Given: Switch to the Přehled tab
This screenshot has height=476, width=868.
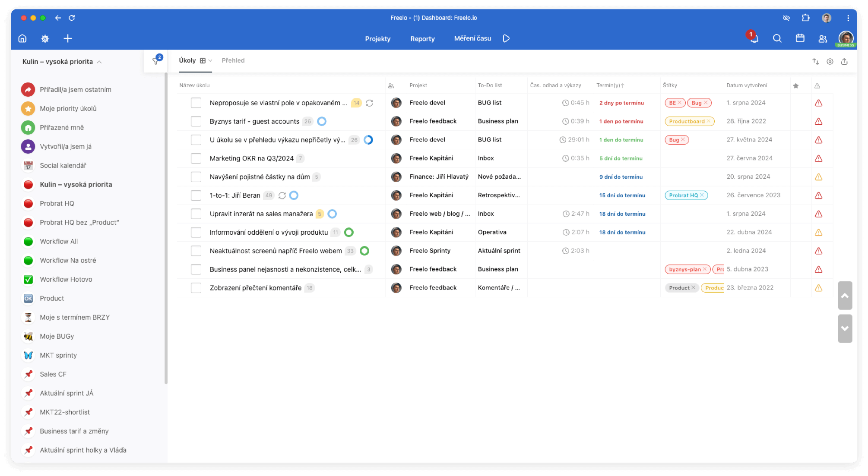Looking at the screenshot, I should 233,60.
